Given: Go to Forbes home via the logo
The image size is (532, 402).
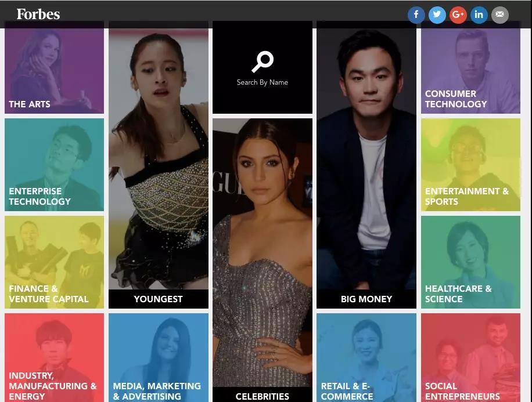Looking at the screenshot, I should coord(38,15).
